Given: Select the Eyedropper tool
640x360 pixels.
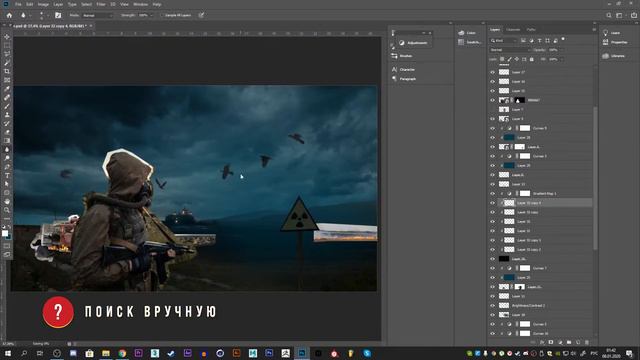Looking at the screenshot, I should tap(7, 89).
